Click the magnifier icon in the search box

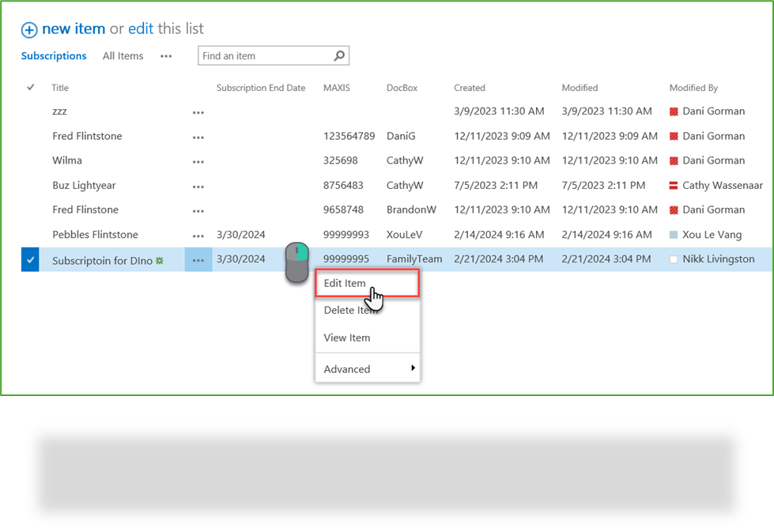coord(338,55)
